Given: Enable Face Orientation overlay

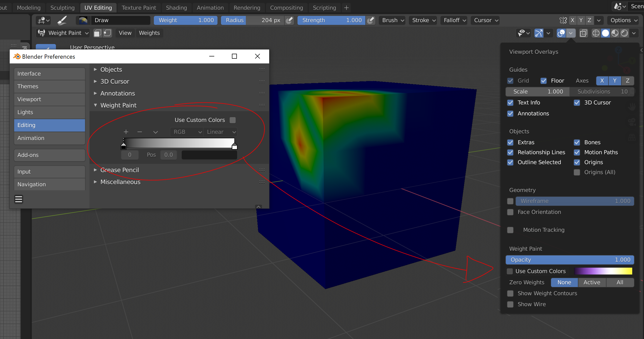Looking at the screenshot, I should [510, 212].
